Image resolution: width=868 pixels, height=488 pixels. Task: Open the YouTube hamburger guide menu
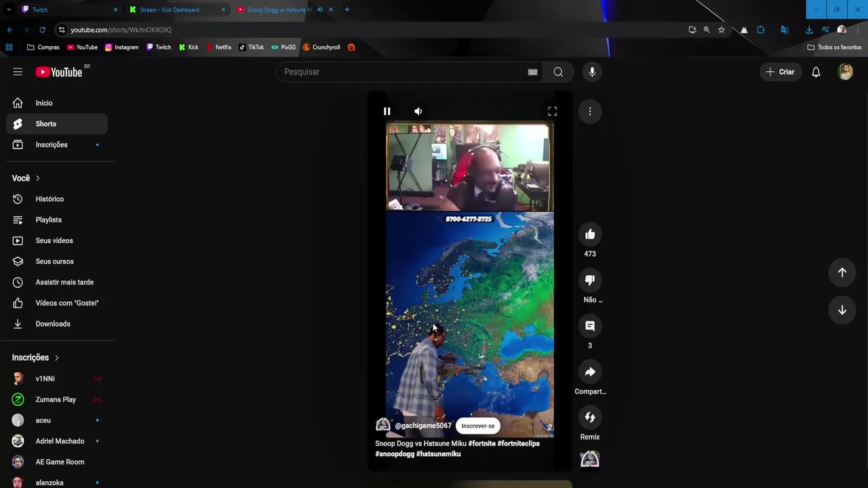[18, 72]
